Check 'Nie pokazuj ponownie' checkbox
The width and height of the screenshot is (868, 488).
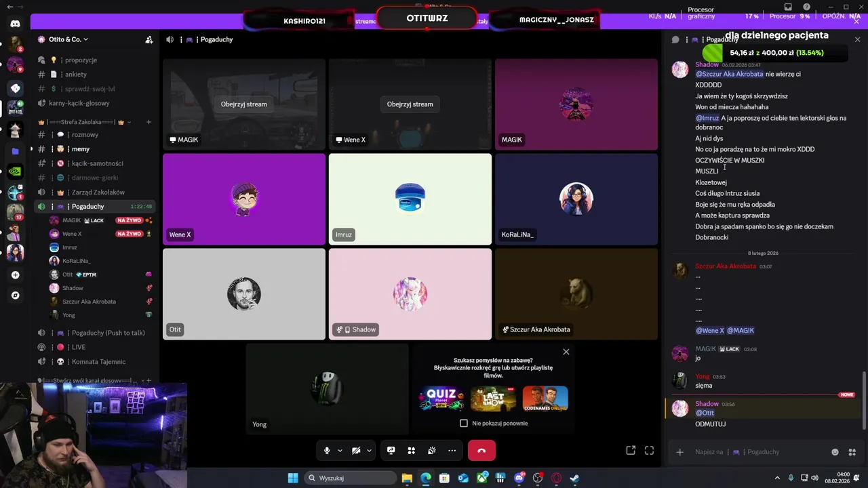click(x=464, y=423)
